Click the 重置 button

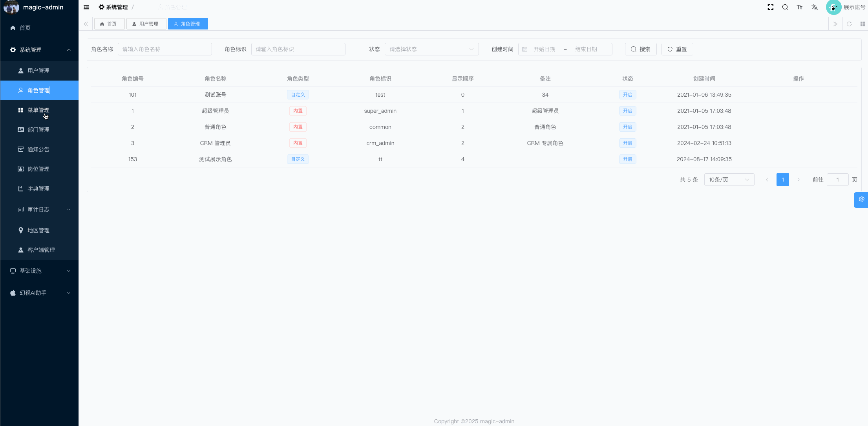coord(677,49)
